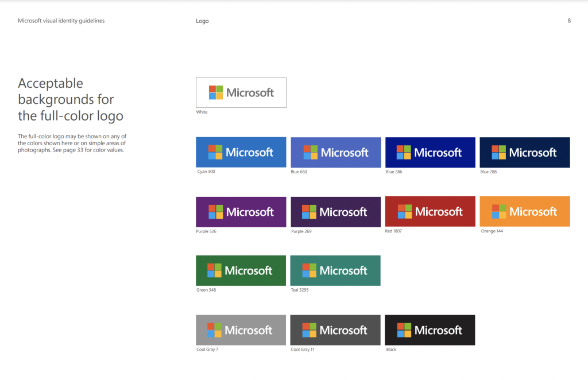Click the four-square icon on Blue 660 tile
This screenshot has height=380, width=588.
click(311, 153)
